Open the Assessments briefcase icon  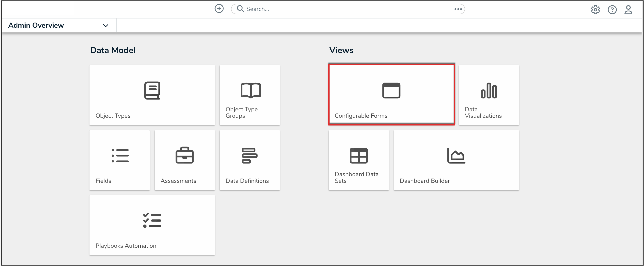(185, 155)
